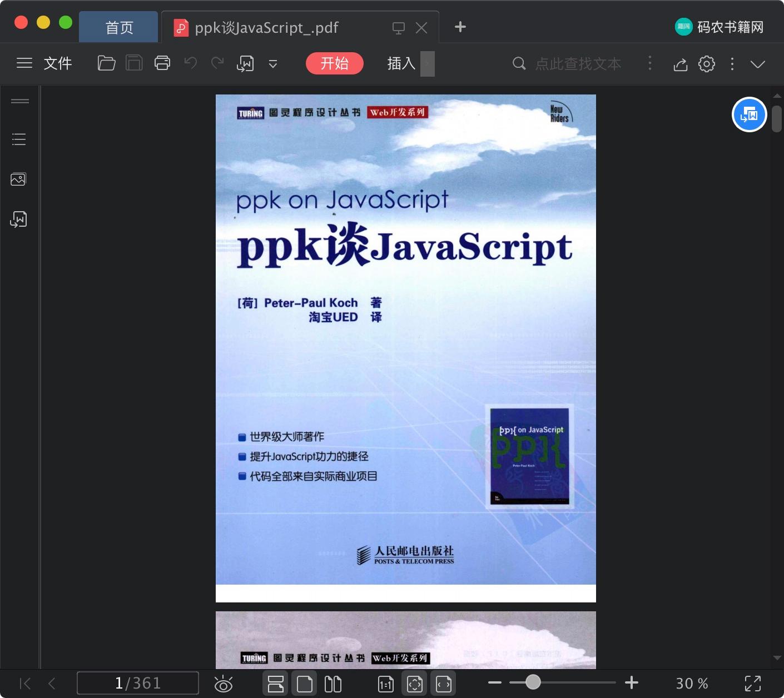784x698 pixels.
Task: Toggle eye protection mode
Action: [x=223, y=684]
